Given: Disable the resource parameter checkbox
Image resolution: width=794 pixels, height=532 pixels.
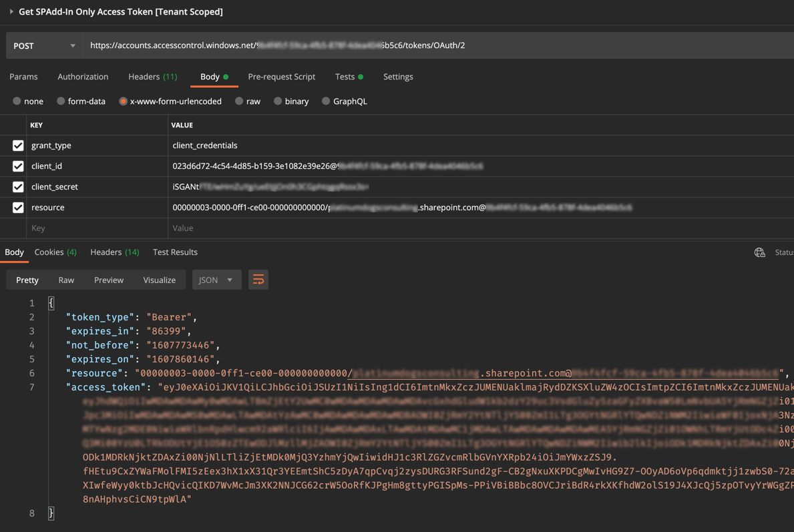Looking at the screenshot, I should [18, 208].
